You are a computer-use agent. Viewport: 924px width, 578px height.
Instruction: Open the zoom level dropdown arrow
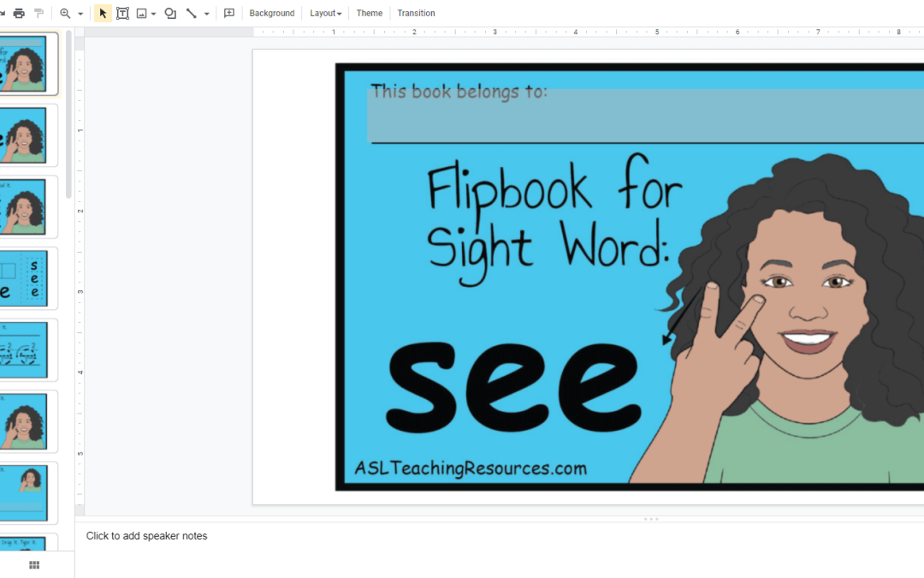click(80, 14)
